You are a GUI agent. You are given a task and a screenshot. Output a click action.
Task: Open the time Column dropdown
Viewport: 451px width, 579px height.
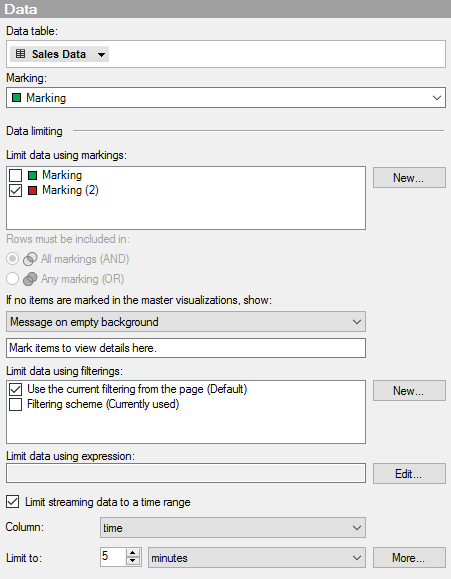(357, 528)
